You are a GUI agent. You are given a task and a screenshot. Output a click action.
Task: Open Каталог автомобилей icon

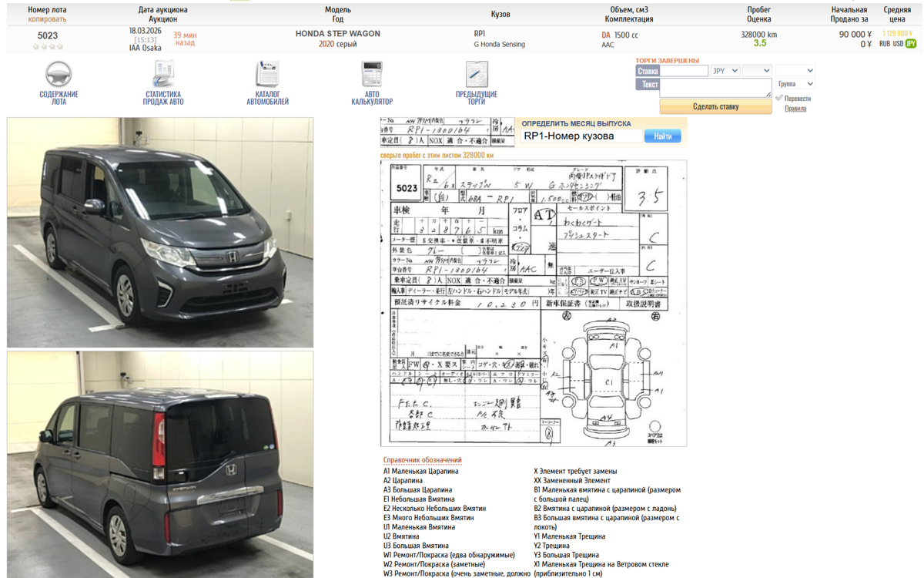coord(267,74)
